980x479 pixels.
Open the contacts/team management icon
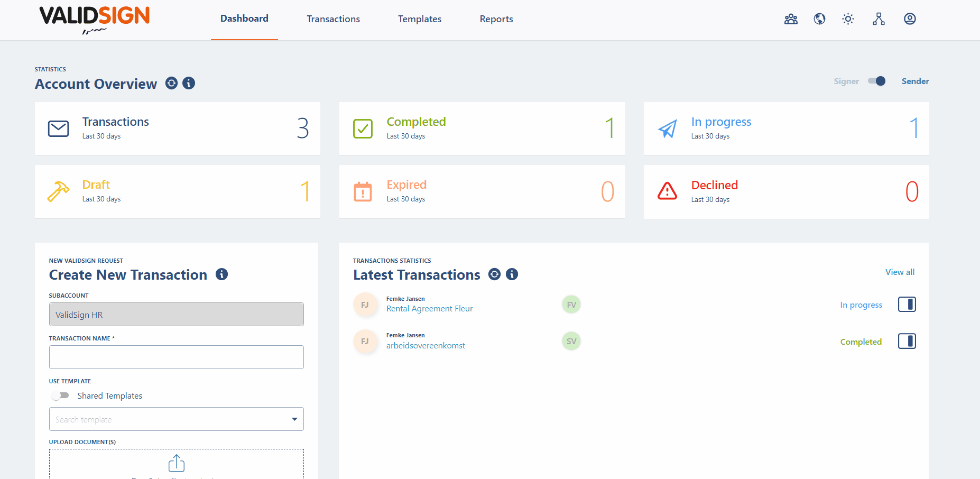point(791,19)
